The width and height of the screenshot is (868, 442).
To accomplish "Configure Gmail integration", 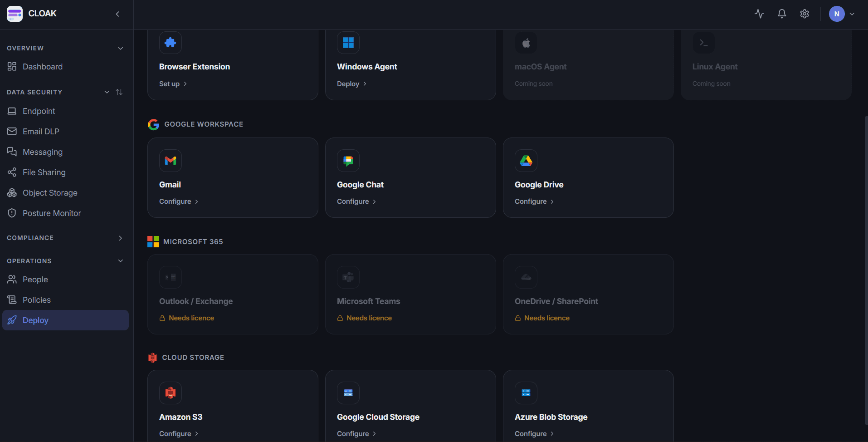I will click(x=179, y=201).
